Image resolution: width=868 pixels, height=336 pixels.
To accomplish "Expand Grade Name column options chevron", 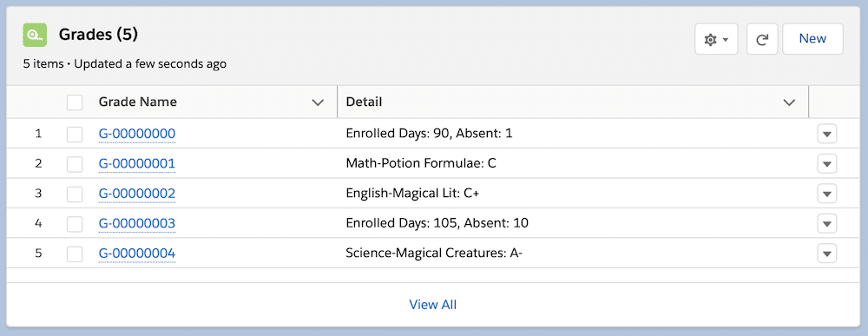I will (318, 102).
